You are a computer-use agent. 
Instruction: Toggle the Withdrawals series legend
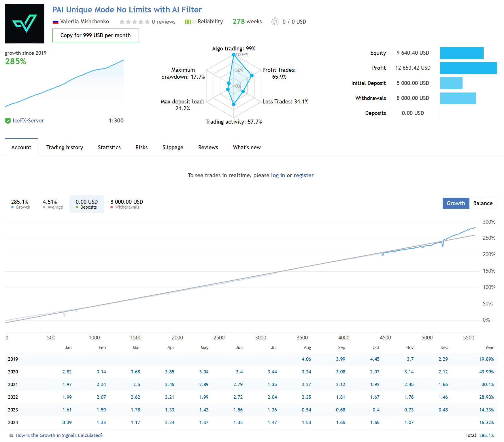127,204
